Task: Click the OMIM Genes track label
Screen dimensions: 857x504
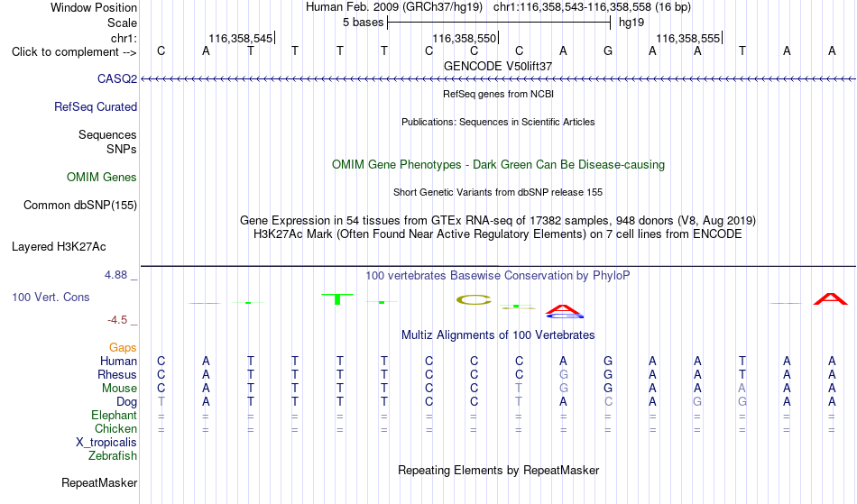Action: [x=102, y=177]
